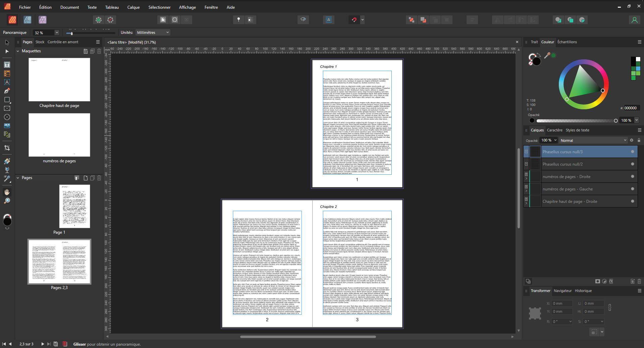Click the toolbar zoom slider handle
Image resolution: width=644 pixels, height=348 pixels.
tap(71, 33)
